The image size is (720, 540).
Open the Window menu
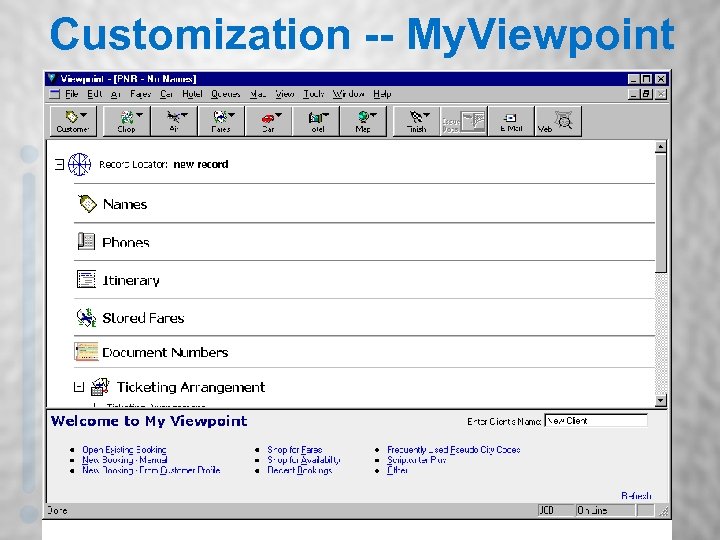(349, 94)
